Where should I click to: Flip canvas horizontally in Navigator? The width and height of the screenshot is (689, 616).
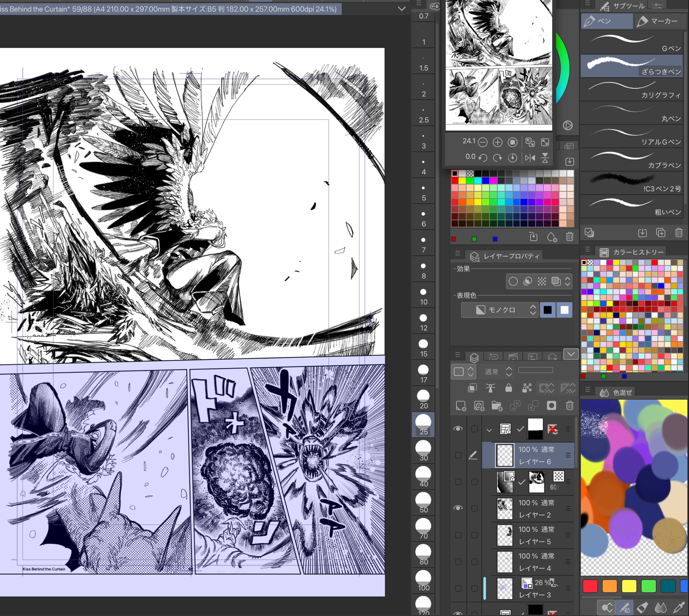tap(530, 158)
